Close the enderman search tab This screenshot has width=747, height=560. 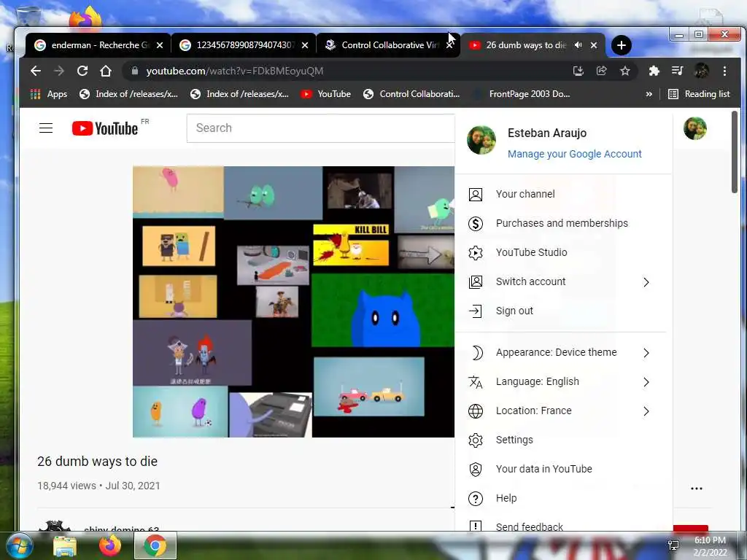[x=160, y=45]
